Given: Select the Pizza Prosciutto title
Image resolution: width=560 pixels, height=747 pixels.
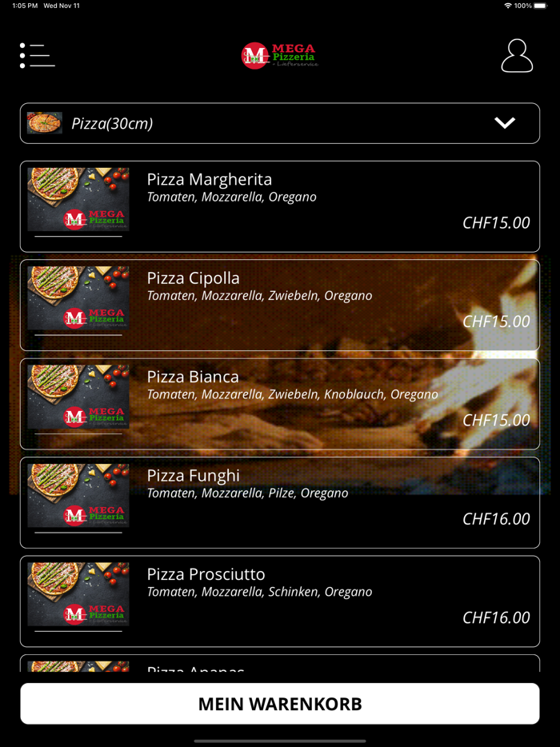Looking at the screenshot, I should point(206,573).
